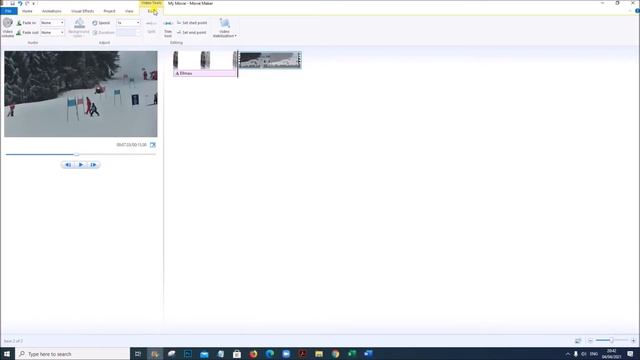Click the Fade out icon
This screenshot has width=640, height=360.
19,32
